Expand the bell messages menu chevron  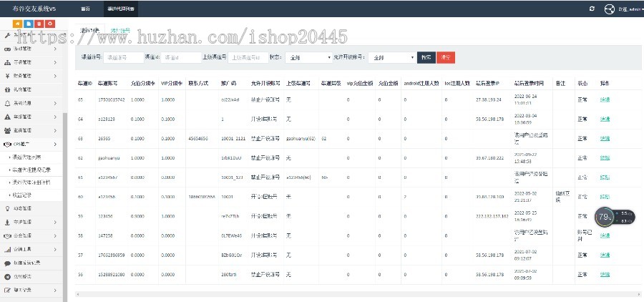click(x=55, y=103)
